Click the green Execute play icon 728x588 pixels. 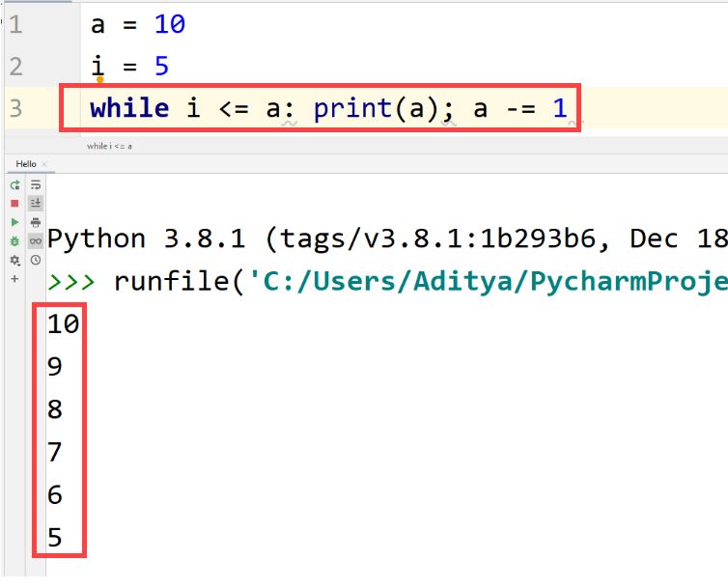(x=14, y=222)
